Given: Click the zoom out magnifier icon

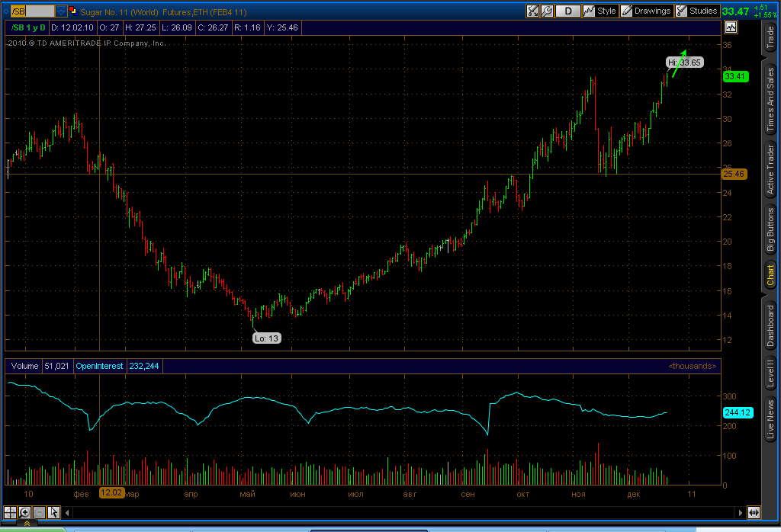Looking at the screenshot, I should [39, 512].
